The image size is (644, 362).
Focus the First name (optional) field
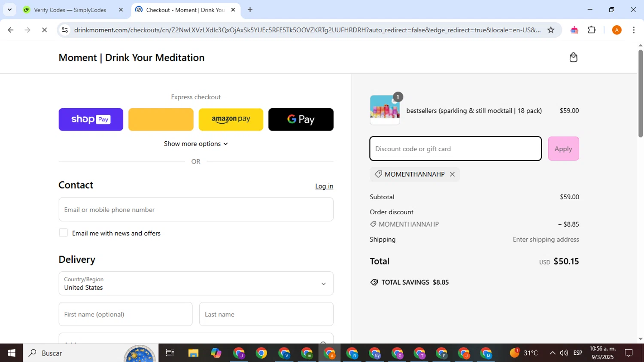[x=125, y=314]
